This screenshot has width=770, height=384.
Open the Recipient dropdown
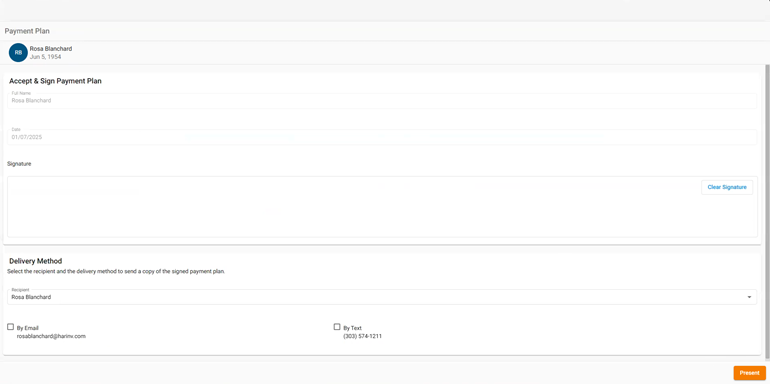382,297
